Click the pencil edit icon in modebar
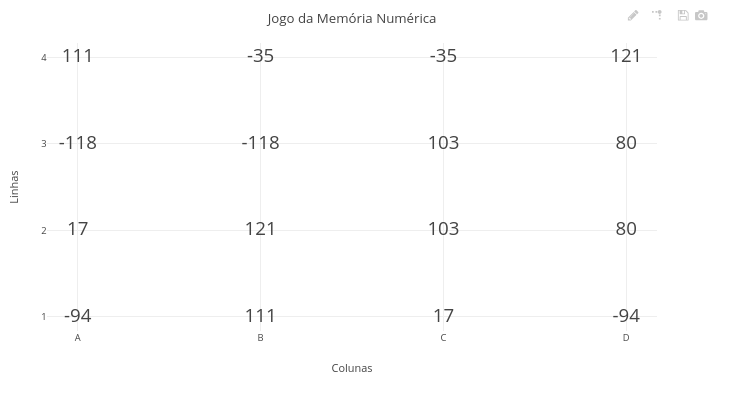 coord(633,15)
